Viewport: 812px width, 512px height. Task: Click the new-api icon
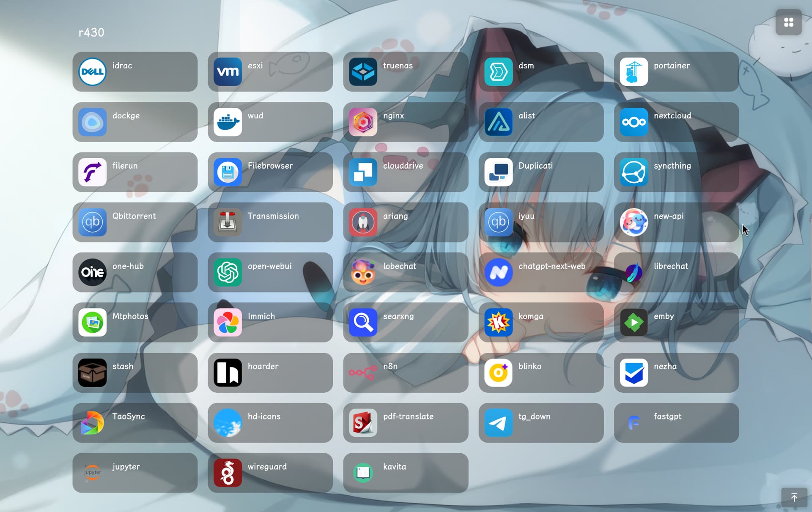(634, 222)
